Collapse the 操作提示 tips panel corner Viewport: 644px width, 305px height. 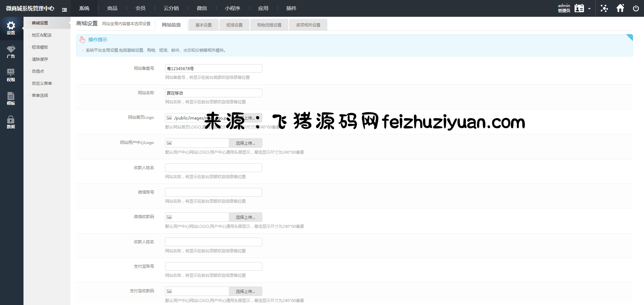point(630,37)
